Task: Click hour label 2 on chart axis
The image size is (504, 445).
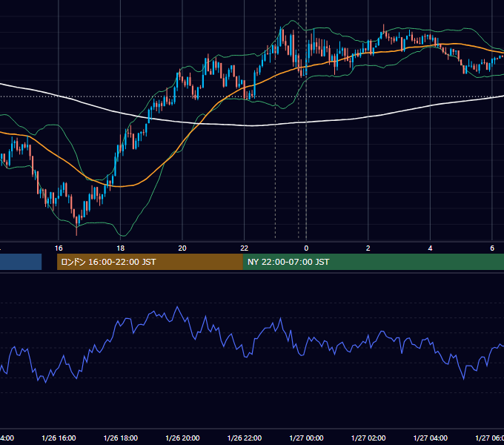Action: tap(368, 248)
